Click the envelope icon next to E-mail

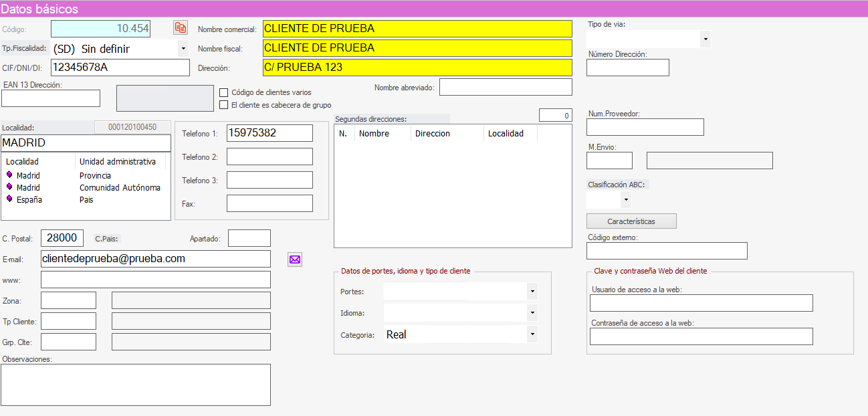(295, 259)
